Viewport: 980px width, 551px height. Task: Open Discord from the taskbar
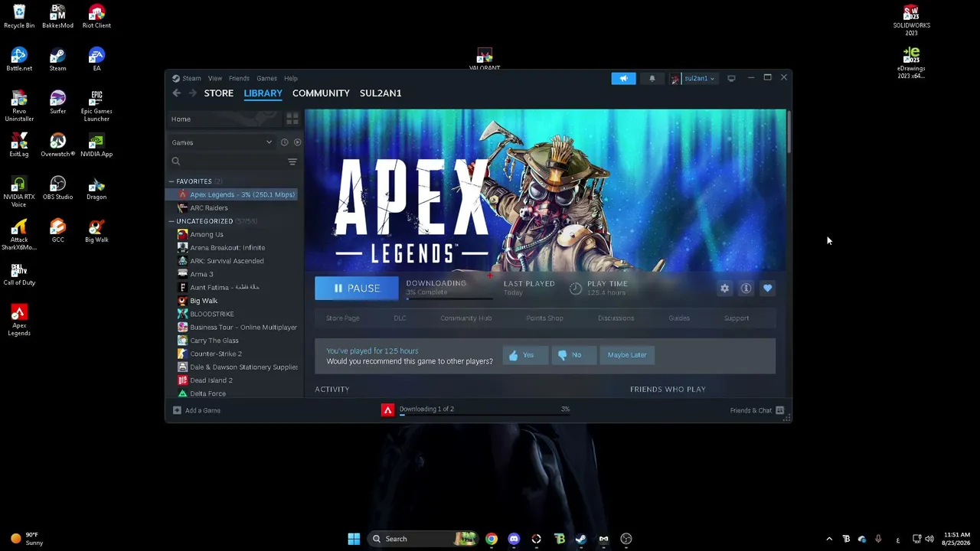coord(514,539)
